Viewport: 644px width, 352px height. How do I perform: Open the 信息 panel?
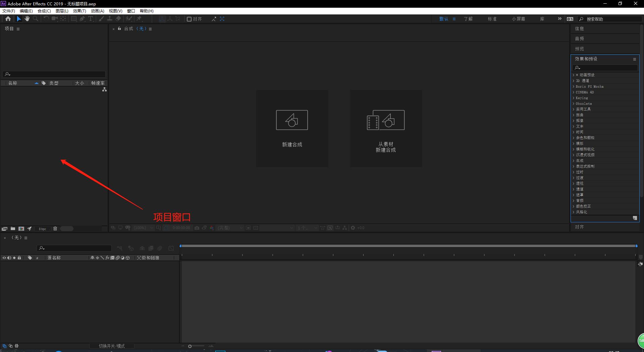(x=579, y=29)
